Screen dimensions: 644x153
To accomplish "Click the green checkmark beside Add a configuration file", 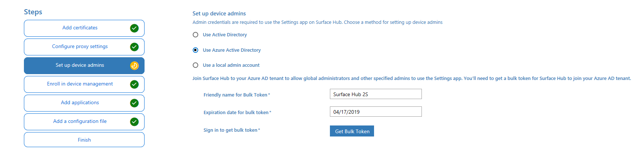I will [134, 122].
